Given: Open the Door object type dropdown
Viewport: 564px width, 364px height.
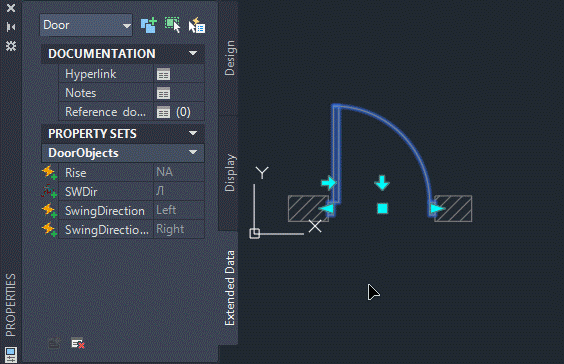Looking at the screenshot, I should [86, 25].
